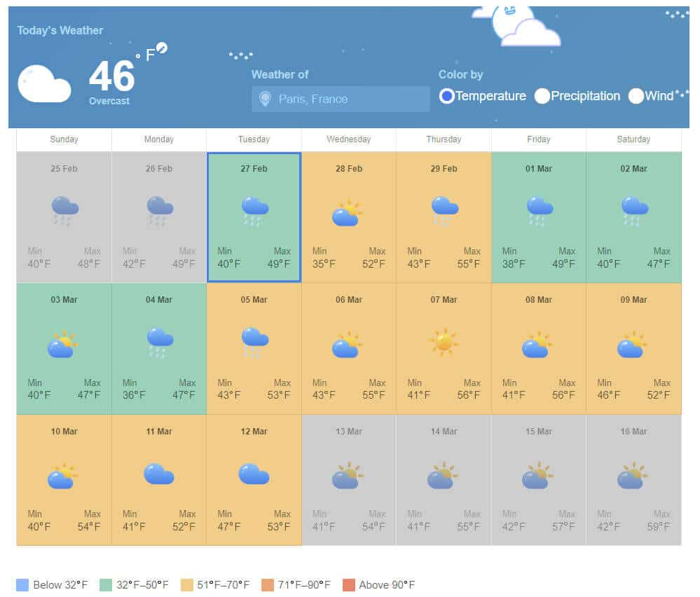This screenshot has height=597, width=700.
Task: Click the 51°F–70°F legend color swatch
Action: pos(188,585)
